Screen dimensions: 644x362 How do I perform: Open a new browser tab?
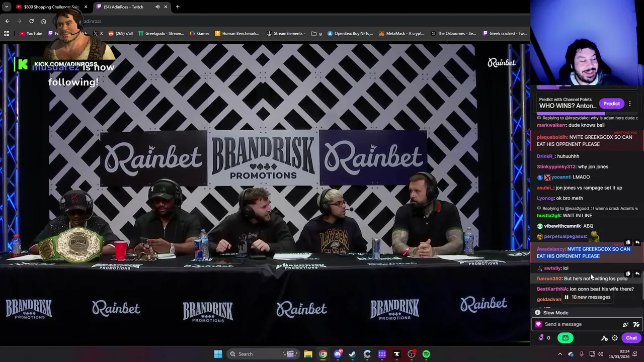pyautogui.click(x=178, y=7)
